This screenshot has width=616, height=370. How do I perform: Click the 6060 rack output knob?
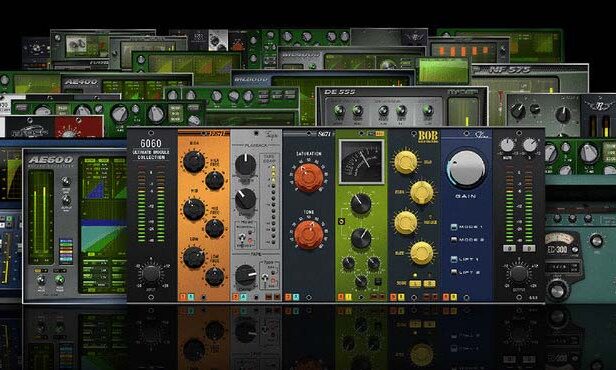pyautogui.click(x=519, y=273)
